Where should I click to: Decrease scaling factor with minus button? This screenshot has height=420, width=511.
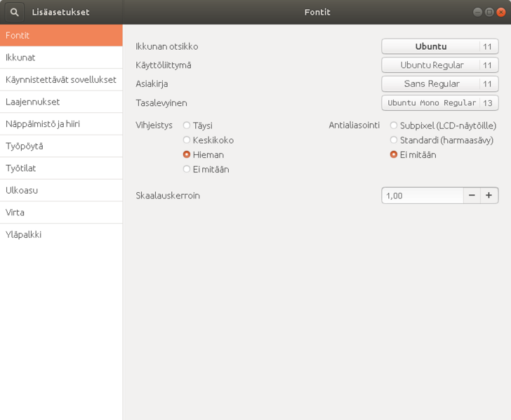point(472,196)
